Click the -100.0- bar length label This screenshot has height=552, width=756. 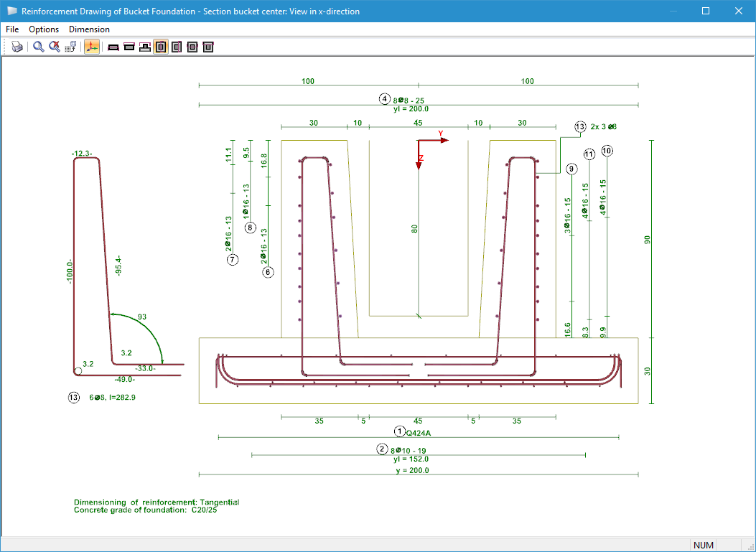(70, 271)
